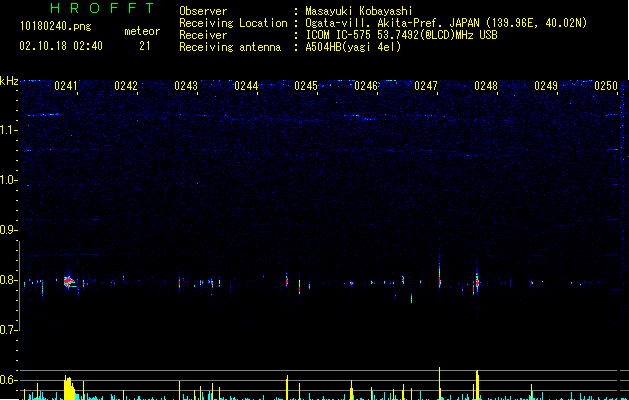Screen dimensions: 629x400
Task: Click the tall meteor echo streak at 0247
Action: coord(440,273)
